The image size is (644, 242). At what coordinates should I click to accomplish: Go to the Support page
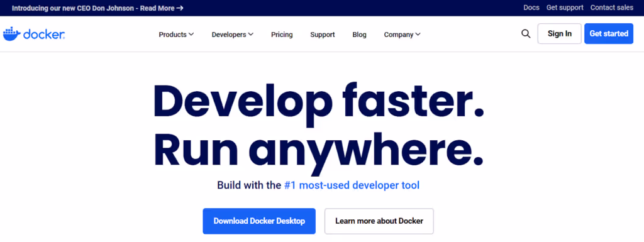point(323,35)
